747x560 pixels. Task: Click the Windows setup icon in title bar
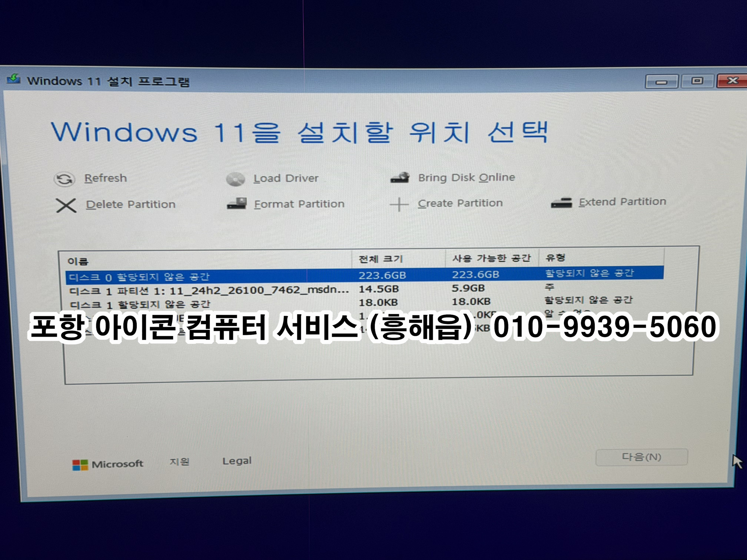click(14, 79)
